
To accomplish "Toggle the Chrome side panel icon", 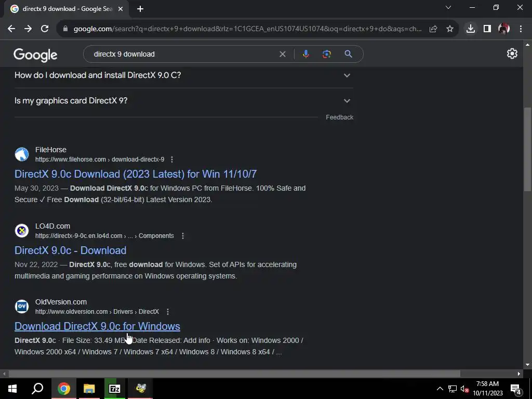I will pos(487,29).
